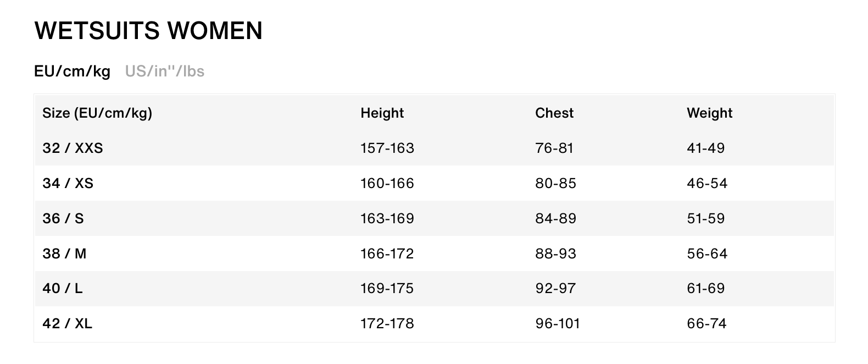Screen dimensions: 868x364
Task: Click the 84-89 chest value
Action: coord(555,218)
